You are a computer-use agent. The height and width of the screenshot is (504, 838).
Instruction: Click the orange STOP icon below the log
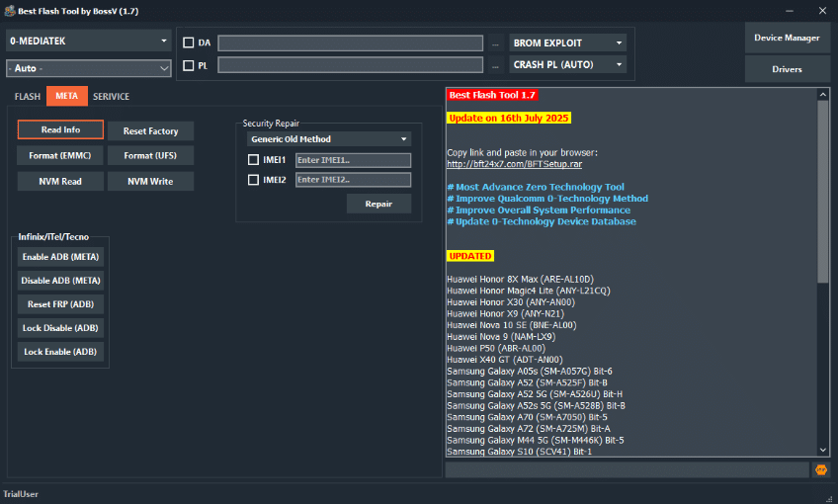click(820, 470)
